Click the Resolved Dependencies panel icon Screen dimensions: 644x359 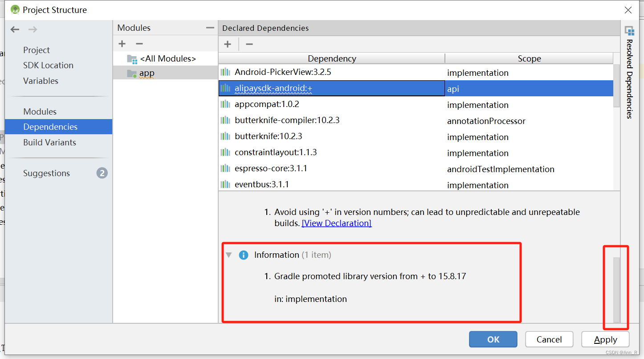(629, 31)
